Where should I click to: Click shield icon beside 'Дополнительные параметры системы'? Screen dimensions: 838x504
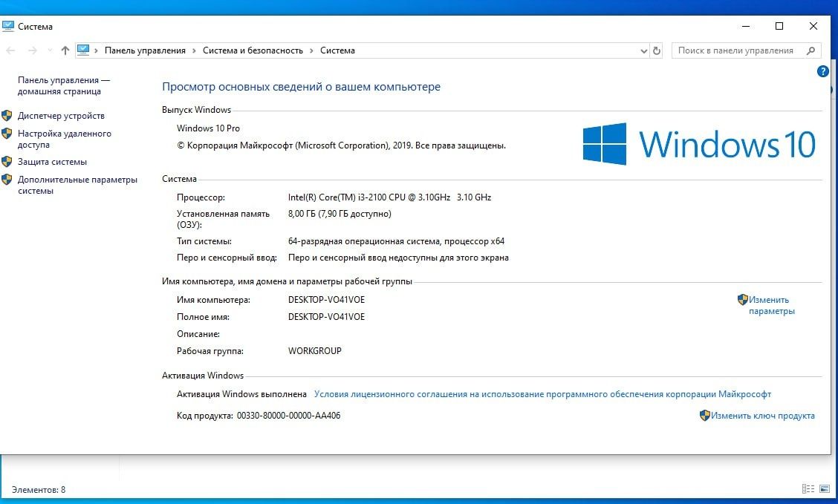pos(7,180)
